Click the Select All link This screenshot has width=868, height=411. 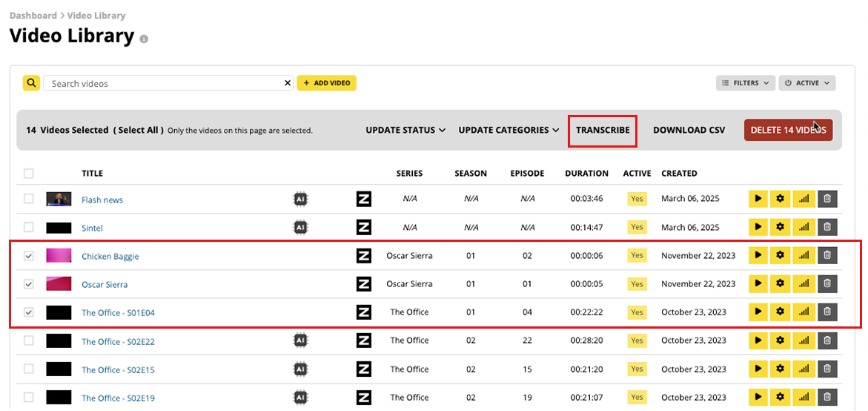139,130
